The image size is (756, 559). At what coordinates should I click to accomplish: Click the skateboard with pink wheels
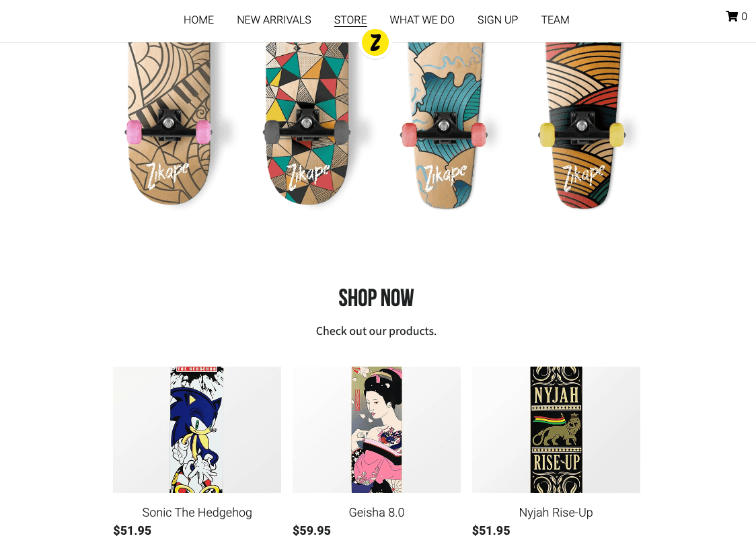[169, 124]
